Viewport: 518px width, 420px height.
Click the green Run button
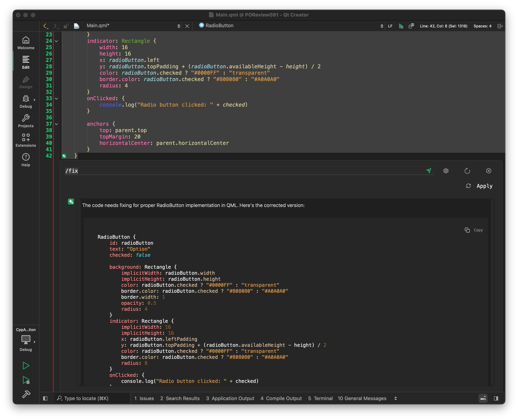coord(26,366)
